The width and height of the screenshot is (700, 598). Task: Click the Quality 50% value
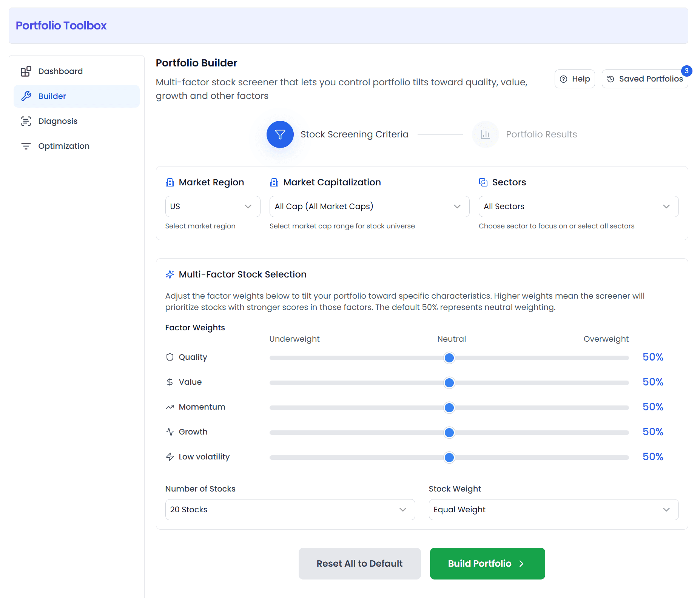click(x=653, y=357)
